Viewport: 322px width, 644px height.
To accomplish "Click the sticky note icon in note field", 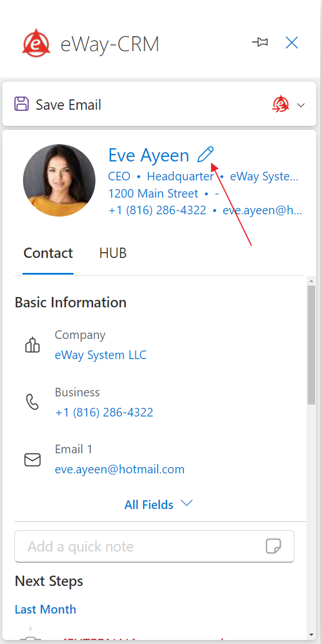I will tap(273, 547).
